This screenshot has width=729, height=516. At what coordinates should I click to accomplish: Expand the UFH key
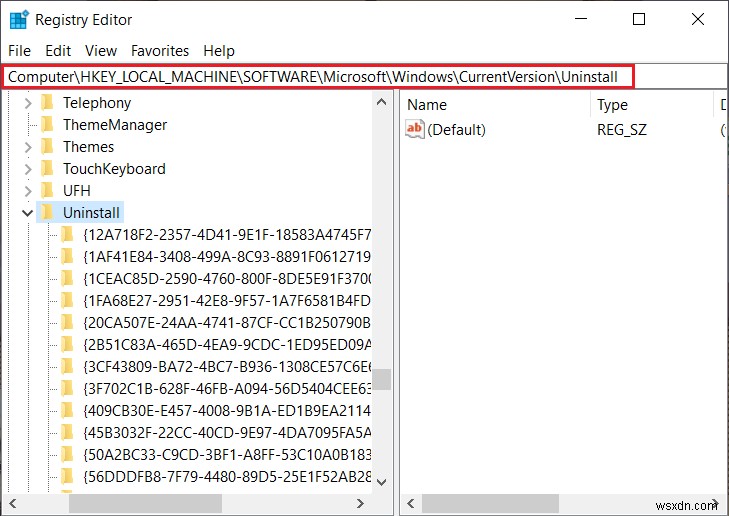[28, 191]
